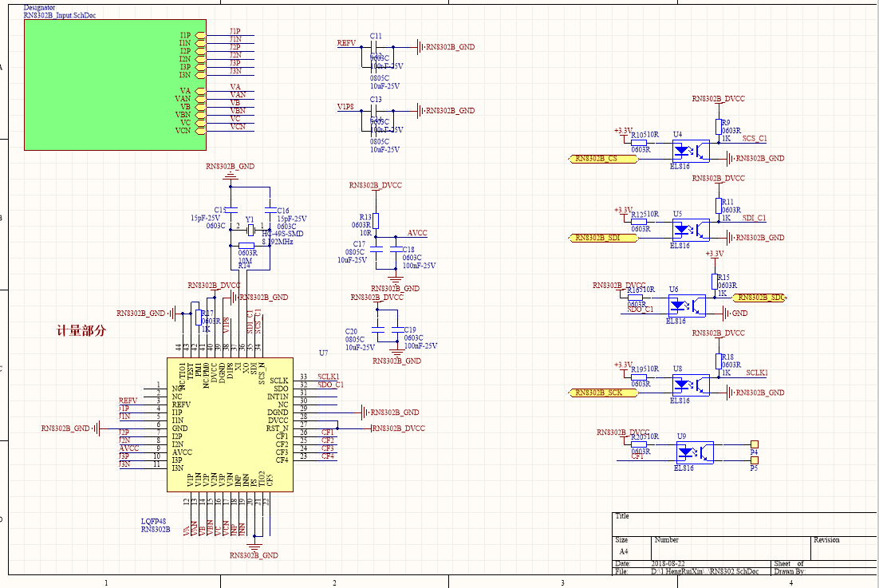Click the P5 pad

pos(755,460)
